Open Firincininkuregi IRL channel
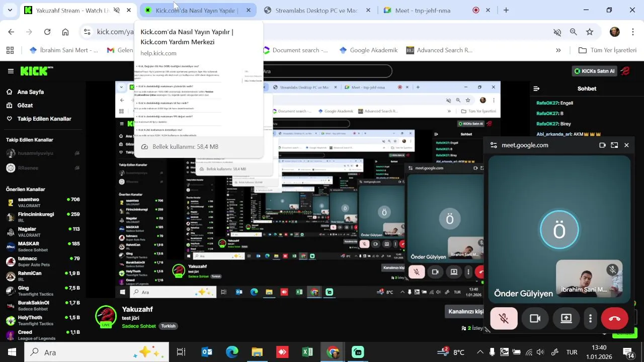This screenshot has height=362, width=644. [42, 217]
